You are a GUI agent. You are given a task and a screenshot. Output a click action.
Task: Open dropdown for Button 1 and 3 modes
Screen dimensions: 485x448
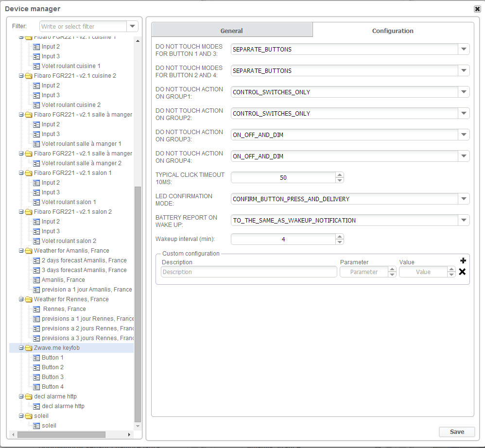pos(464,49)
